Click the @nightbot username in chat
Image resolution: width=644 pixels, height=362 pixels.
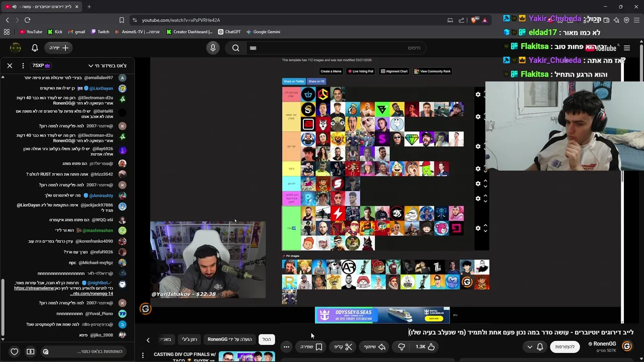click(98, 283)
